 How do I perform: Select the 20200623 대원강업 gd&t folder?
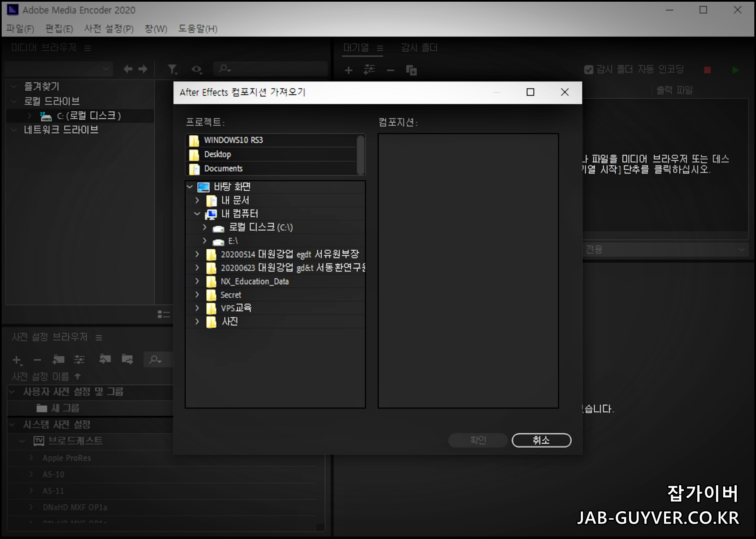pyautogui.click(x=293, y=268)
